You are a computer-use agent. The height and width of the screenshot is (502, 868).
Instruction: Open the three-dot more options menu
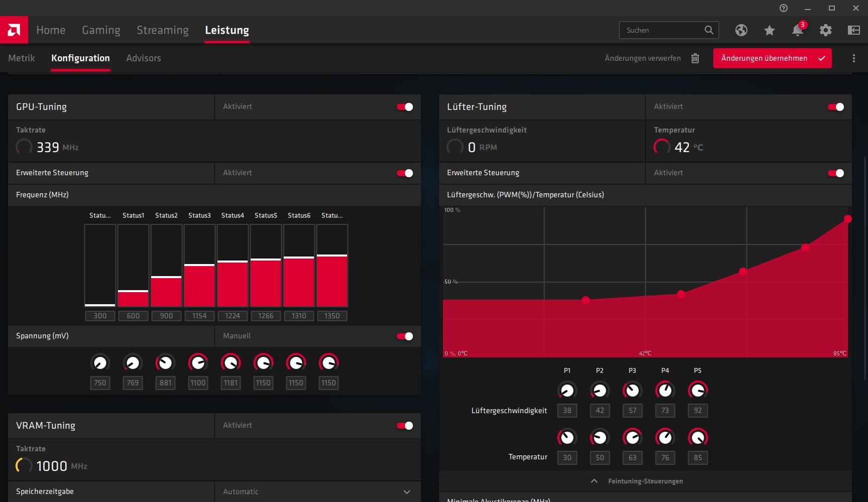[854, 58]
